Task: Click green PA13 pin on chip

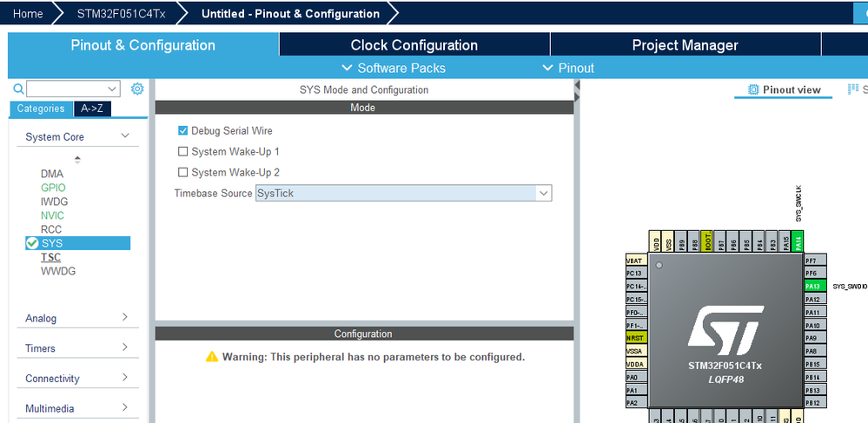Action: tap(815, 287)
